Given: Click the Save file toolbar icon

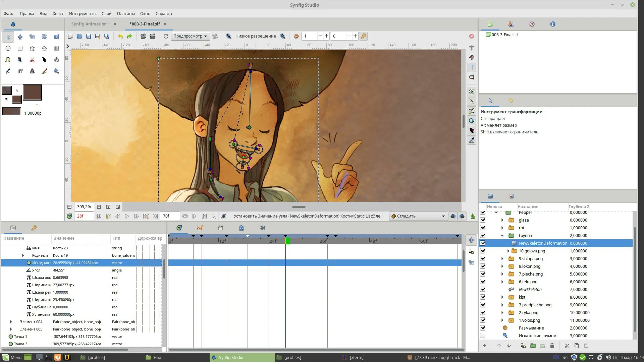Looking at the screenshot, I should [x=89, y=36].
